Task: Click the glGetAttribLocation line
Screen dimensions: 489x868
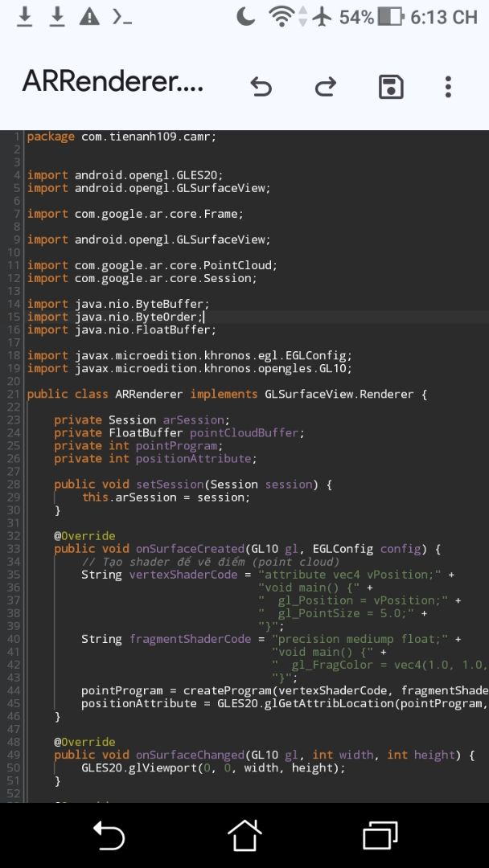Action: tap(286, 703)
